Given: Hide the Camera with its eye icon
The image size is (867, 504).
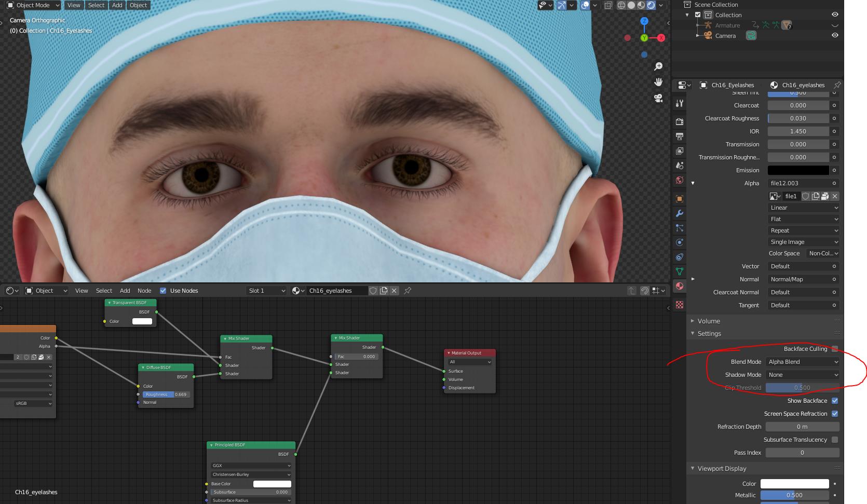Looking at the screenshot, I should coord(835,35).
